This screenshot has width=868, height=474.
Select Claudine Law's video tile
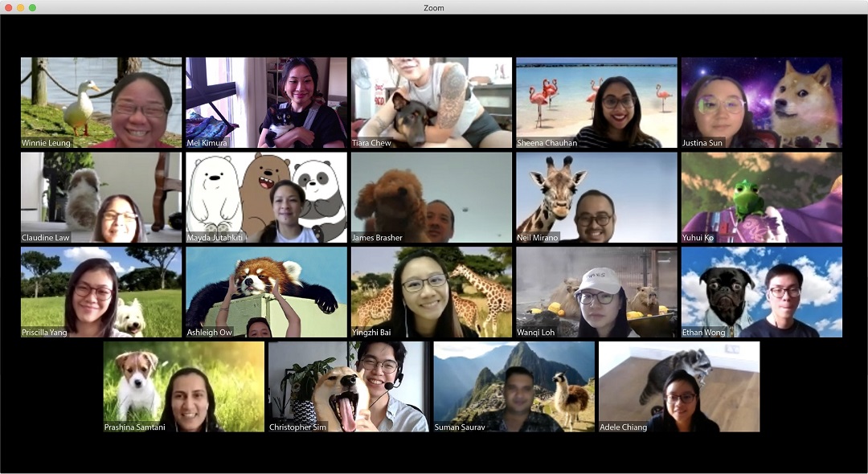101,198
